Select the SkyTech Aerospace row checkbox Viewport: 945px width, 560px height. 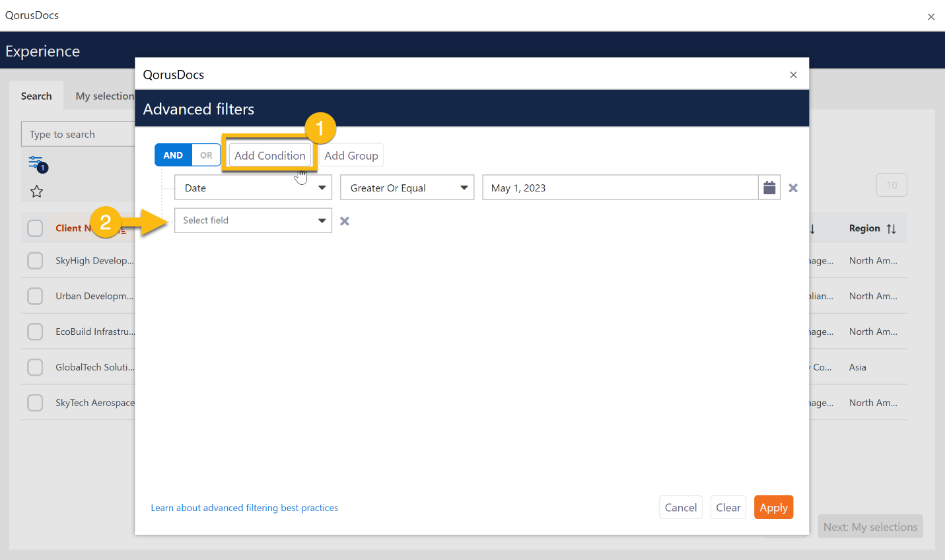35,403
